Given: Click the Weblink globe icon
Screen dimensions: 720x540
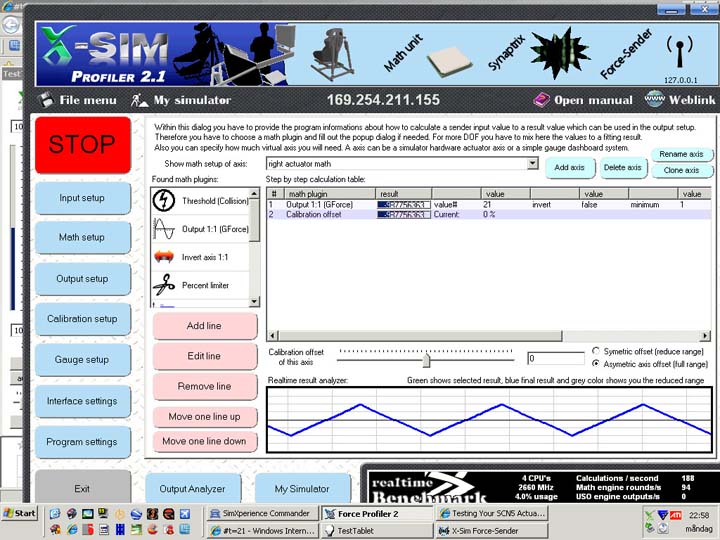Looking at the screenshot, I should coord(654,99).
